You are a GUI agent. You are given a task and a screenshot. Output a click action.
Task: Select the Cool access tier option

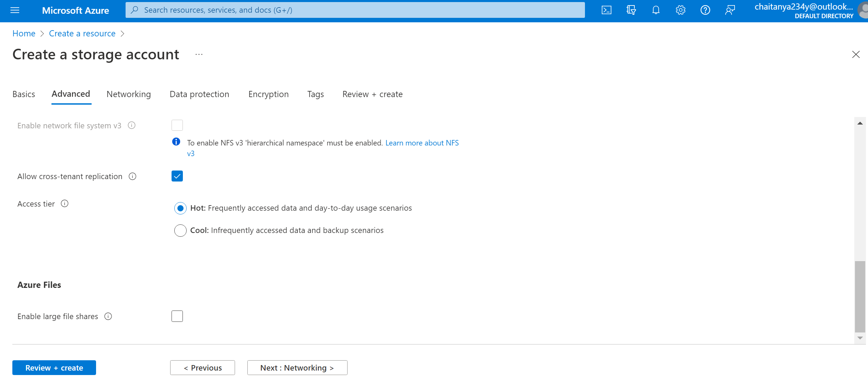point(180,230)
